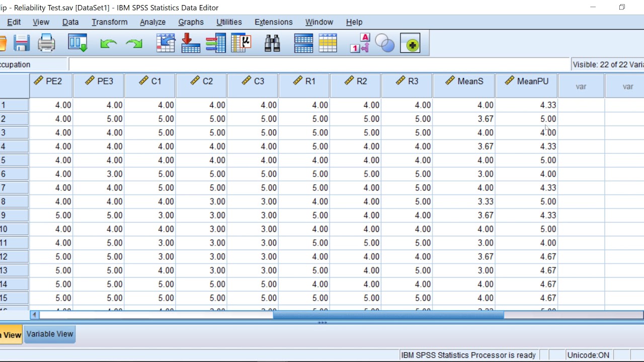Select the R2 column header
The height and width of the screenshot is (362, 644).
pos(355,85)
